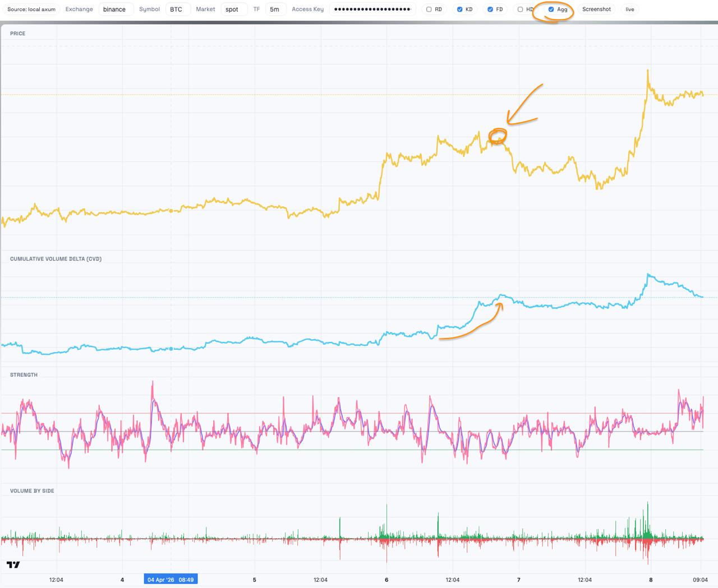Click the STRENGTH panel label
This screenshot has height=588, width=718.
click(x=24, y=375)
